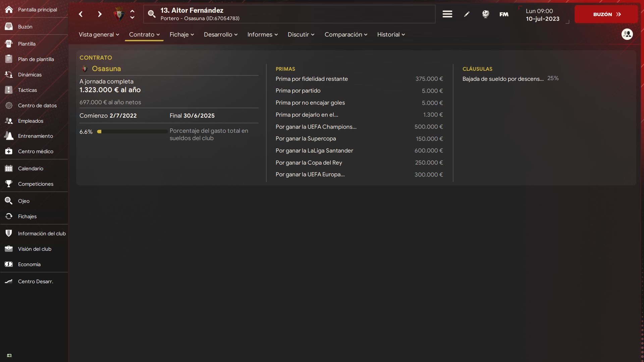This screenshot has width=644, height=362.
Task: Click the search magnifier icon
Action: (x=152, y=14)
